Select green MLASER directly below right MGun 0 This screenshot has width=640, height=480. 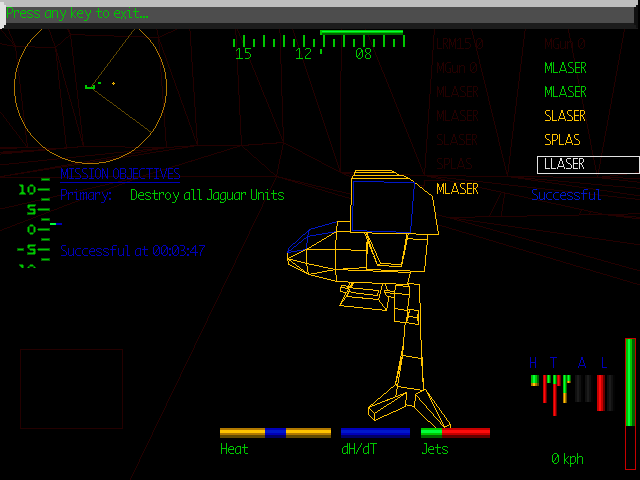coord(565,68)
